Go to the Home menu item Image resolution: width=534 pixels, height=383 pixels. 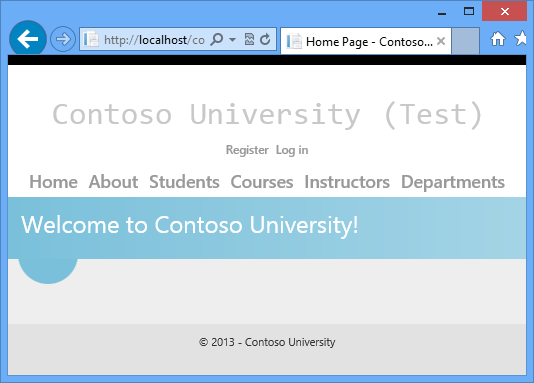tap(53, 181)
